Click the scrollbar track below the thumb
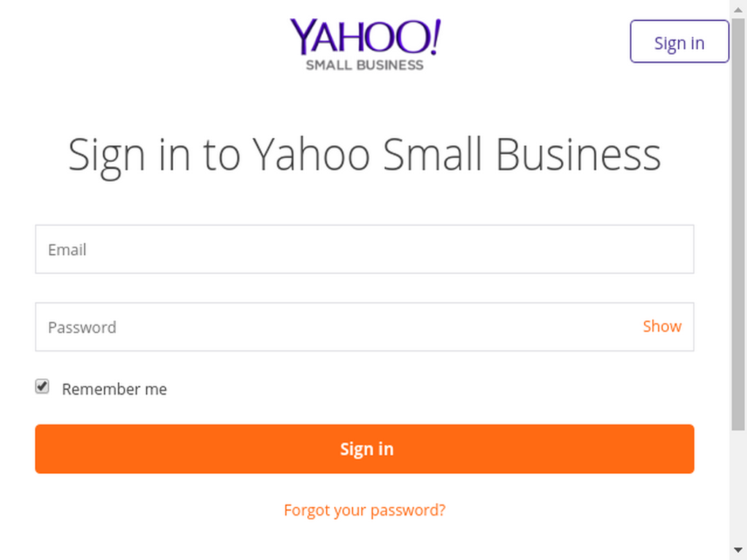This screenshot has width=747, height=560. tap(738, 486)
